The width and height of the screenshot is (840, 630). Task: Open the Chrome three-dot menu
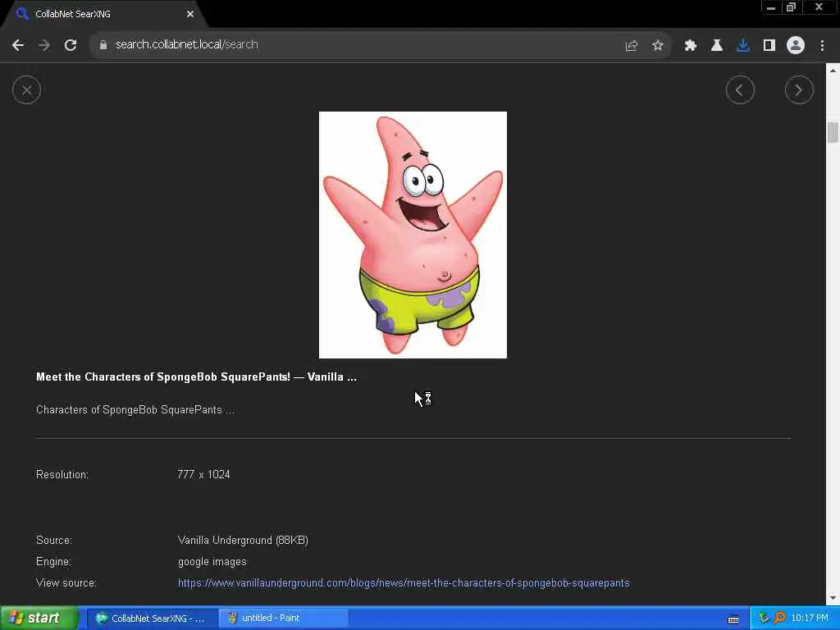(822, 46)
